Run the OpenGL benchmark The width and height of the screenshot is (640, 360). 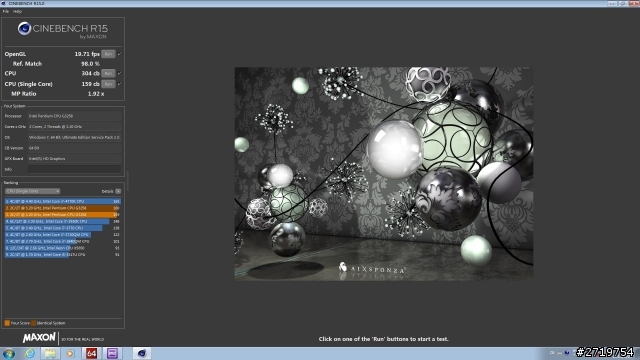pos(108,54)
